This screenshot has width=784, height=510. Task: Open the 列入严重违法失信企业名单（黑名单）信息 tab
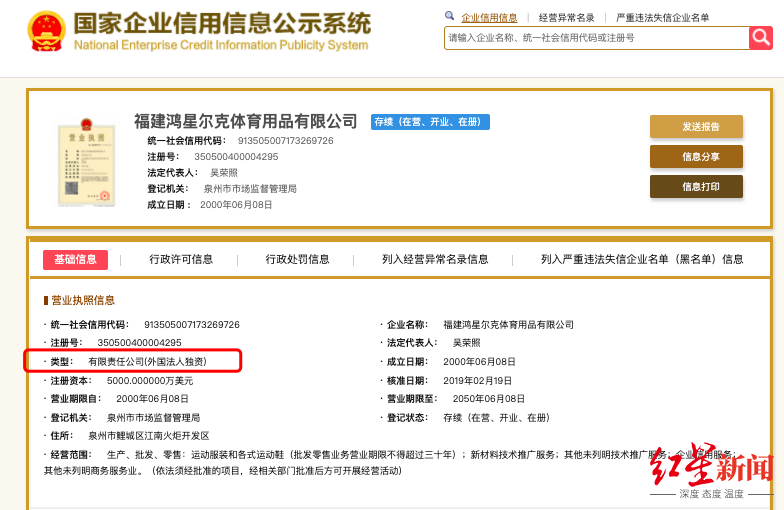click(x=642, y=260)
